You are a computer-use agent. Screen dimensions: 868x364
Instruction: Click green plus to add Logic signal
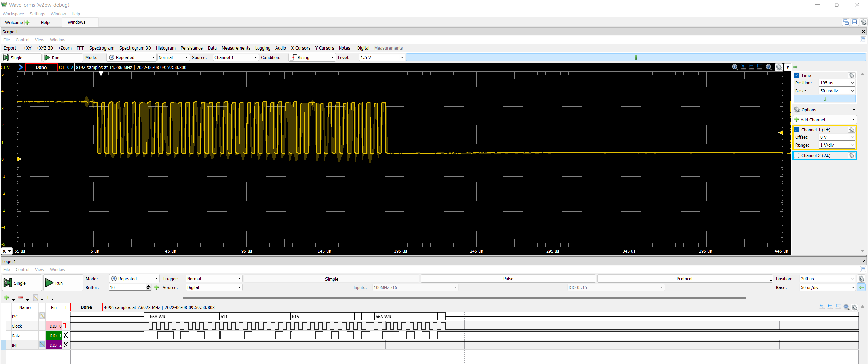point(6,298)
